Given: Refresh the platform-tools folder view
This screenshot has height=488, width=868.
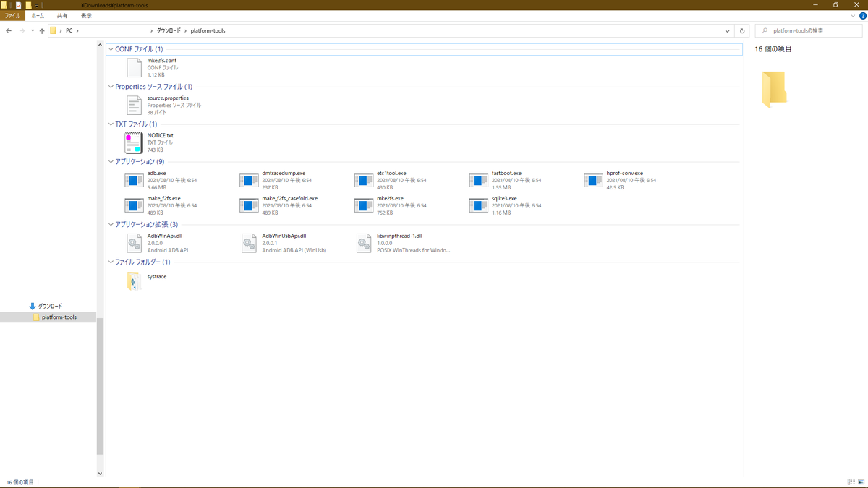Looking at the screenshot, I should (742, 31).
